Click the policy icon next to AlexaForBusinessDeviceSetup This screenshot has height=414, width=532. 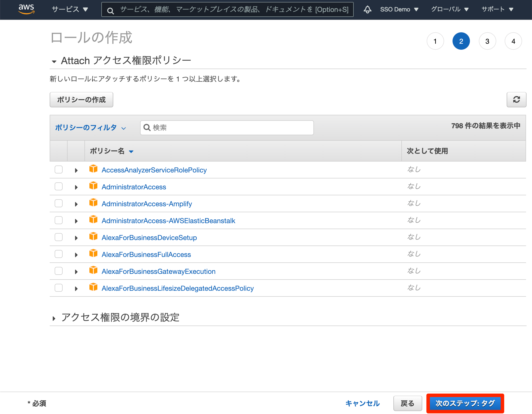point(93,237)
